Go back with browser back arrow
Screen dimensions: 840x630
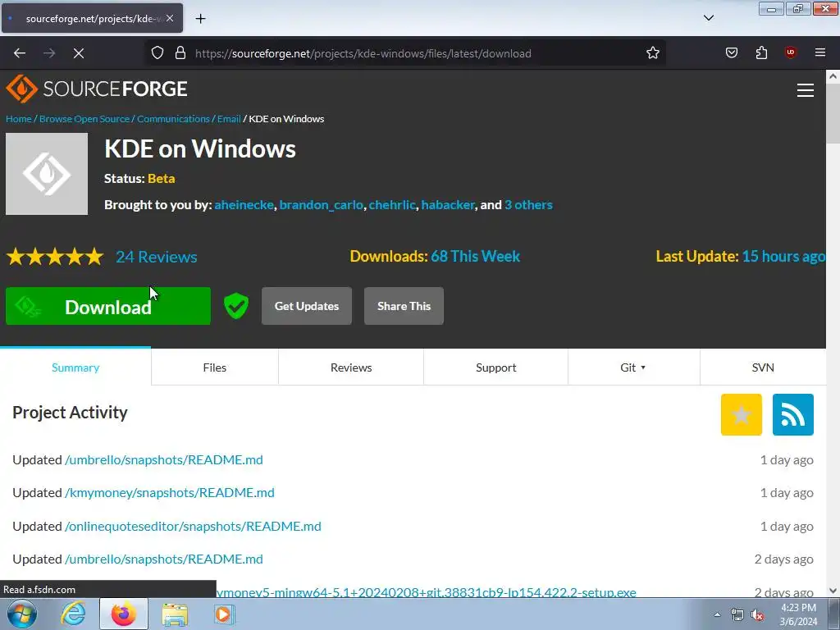(x=20, y=53)
